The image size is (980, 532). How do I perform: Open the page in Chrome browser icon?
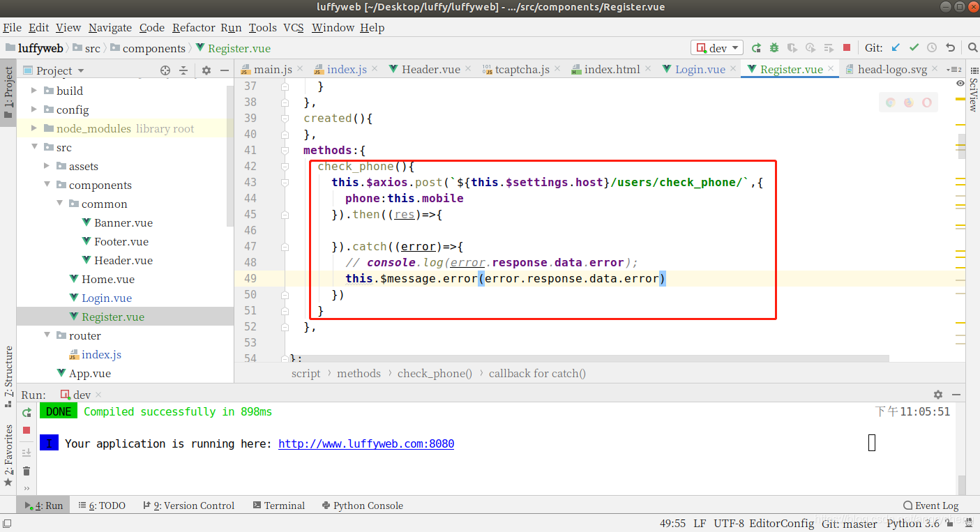891,102
